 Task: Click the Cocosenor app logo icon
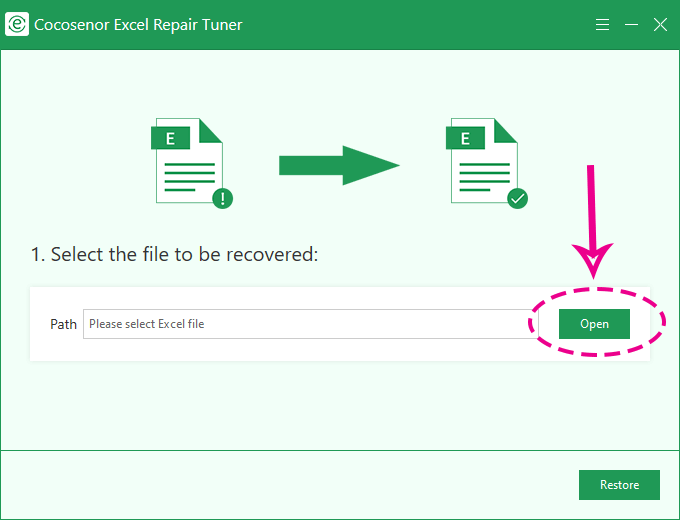17,24
